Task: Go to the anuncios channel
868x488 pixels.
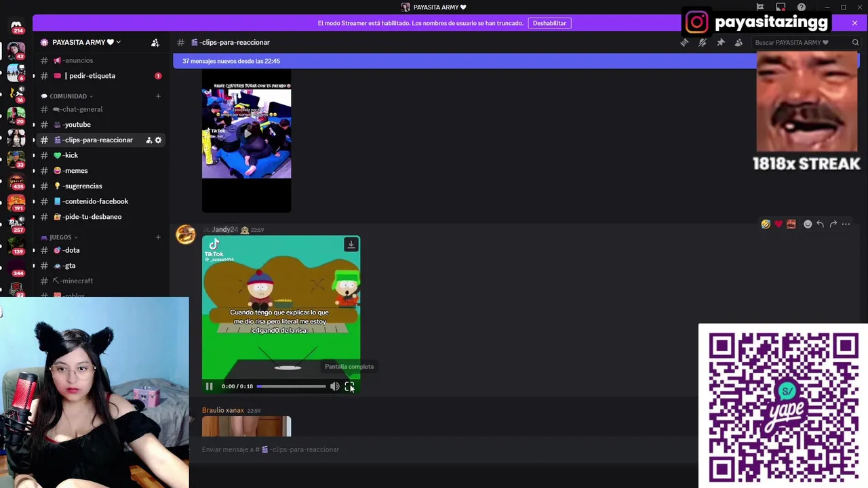Action: point(100,60)
